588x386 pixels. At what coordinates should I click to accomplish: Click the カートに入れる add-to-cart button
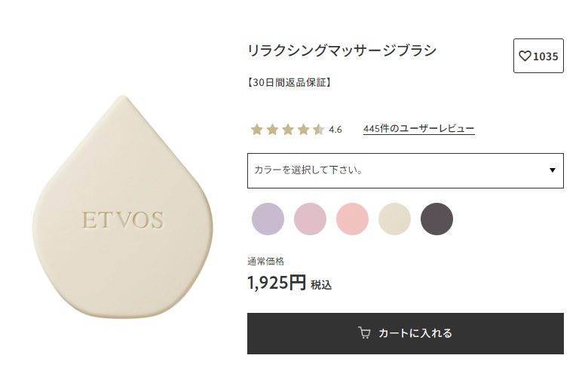[x=406, y=333]
